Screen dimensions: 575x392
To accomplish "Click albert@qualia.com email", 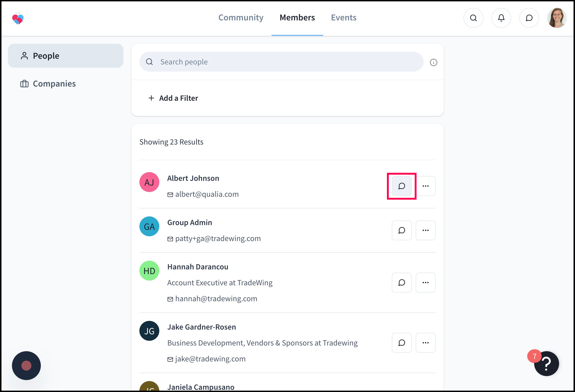I will click(207, 194).
